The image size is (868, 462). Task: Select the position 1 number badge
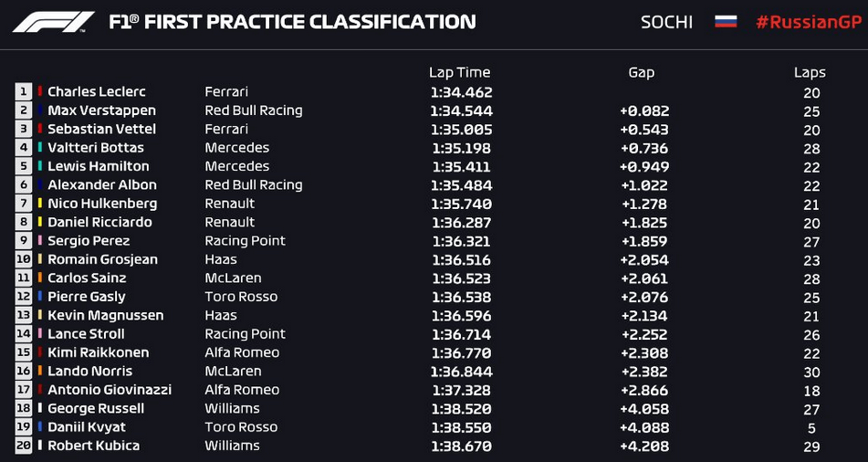pyautogui.click(x=23, y=91)
